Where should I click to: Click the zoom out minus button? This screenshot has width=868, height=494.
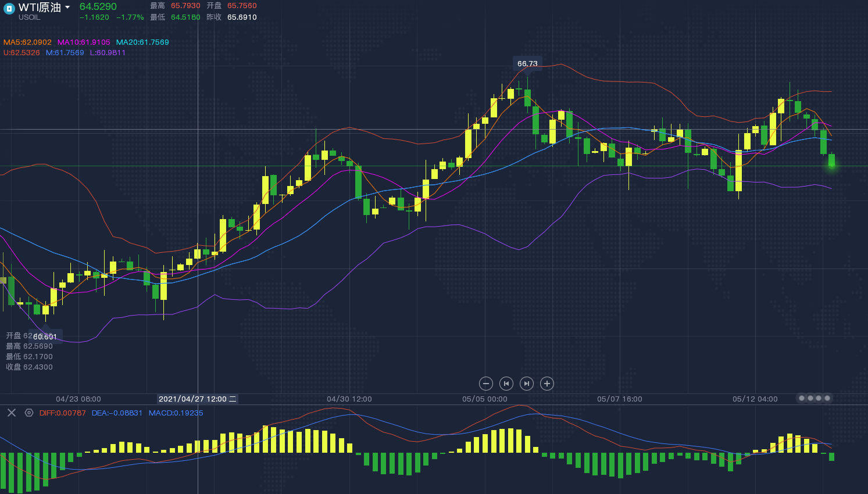click(486, 384)
